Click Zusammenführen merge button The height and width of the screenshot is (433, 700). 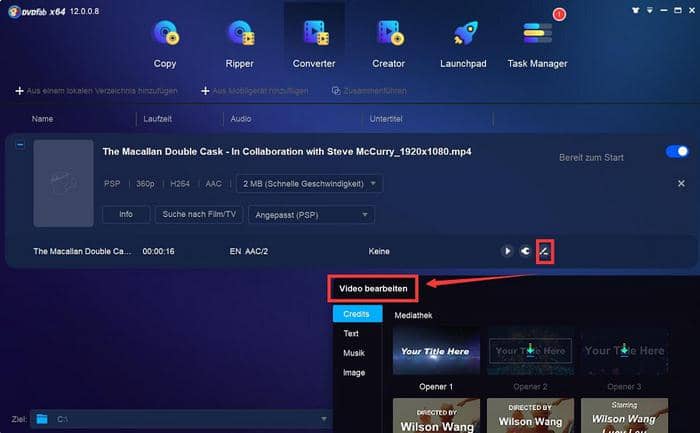pos(369,91)
